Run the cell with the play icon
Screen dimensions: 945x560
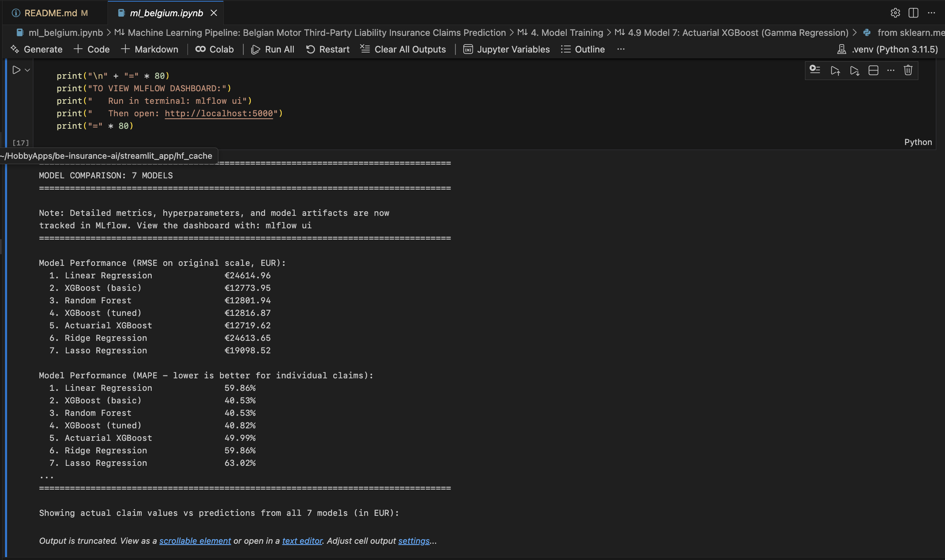(x=16, y=70)
